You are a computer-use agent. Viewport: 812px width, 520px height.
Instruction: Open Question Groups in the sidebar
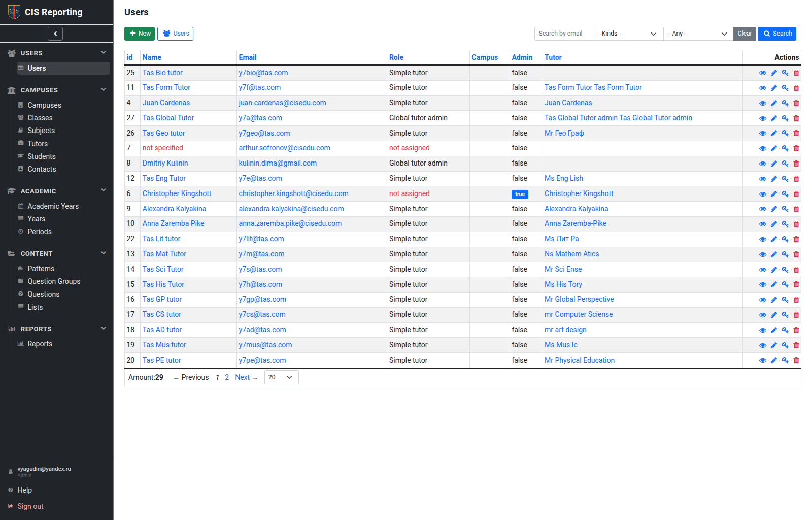click(54, 281)
